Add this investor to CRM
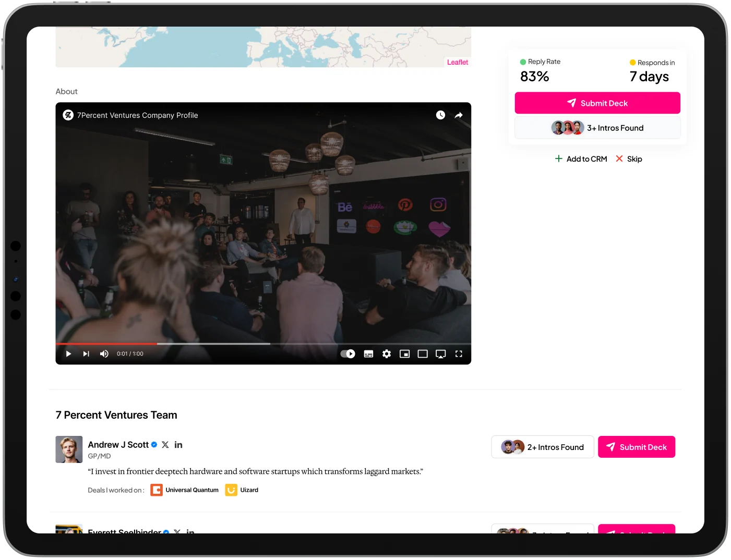731x560 pixels. pyautogui.click(x=581, y=159)
